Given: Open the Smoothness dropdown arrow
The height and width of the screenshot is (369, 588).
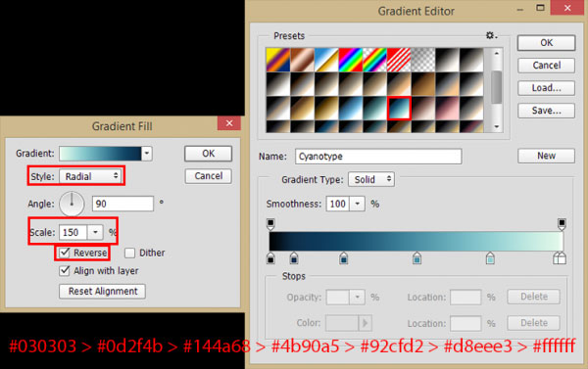Looking at the screenshot, I should (x=358, y=204).
